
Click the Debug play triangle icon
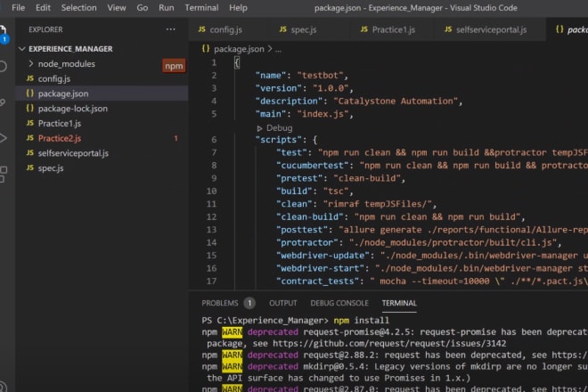tap(259, 128)
